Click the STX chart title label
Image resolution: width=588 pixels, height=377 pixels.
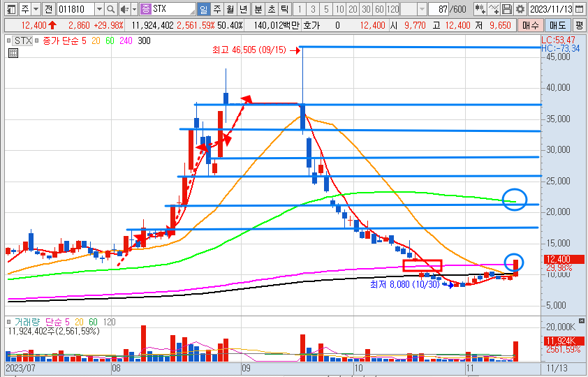[x=23, y=40]
